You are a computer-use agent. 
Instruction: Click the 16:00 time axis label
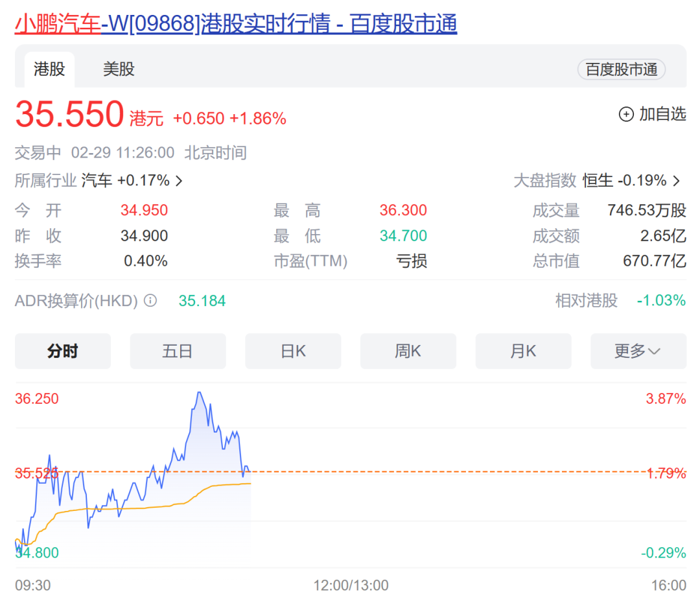tap(668, 585)
